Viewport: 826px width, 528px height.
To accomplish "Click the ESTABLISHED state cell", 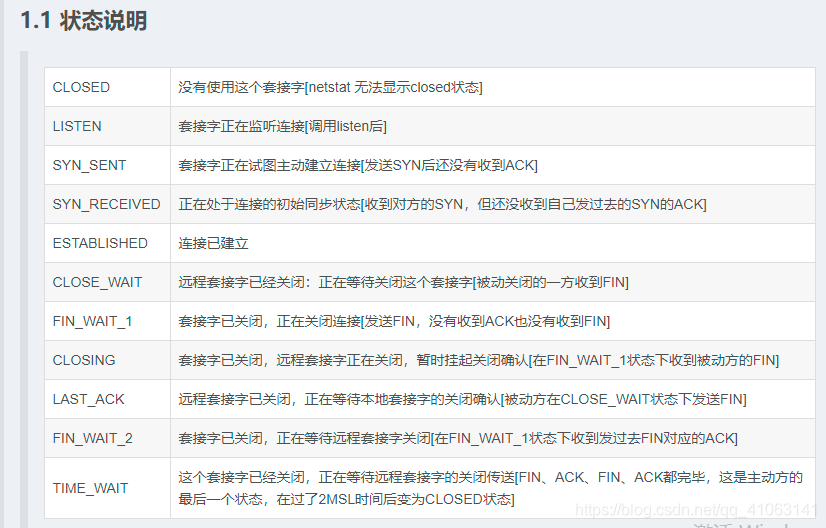I will pos(107,243).
